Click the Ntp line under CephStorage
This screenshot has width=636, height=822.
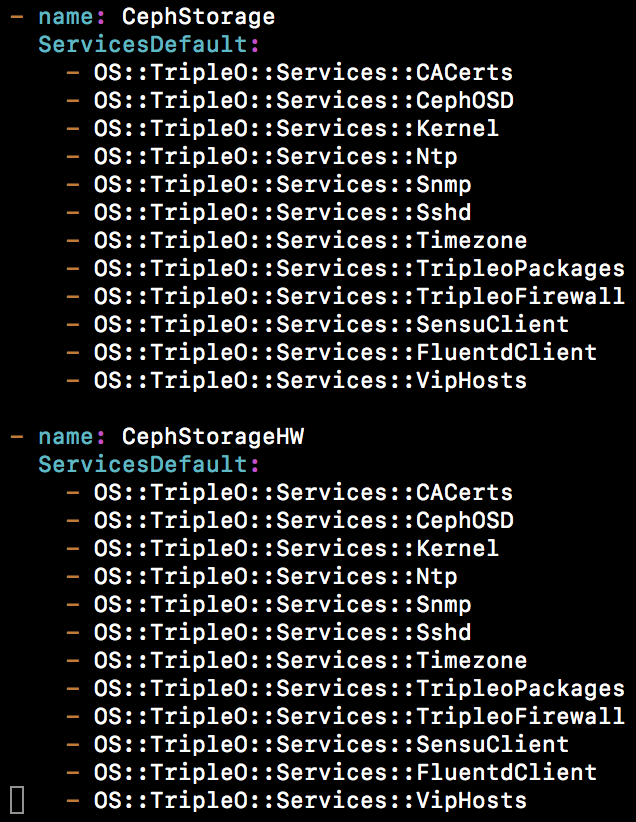[x=275, y=157]
